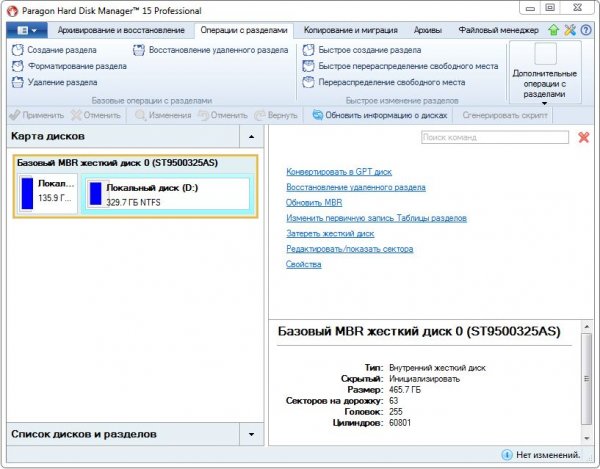Click the Создание раздела icon
The width and height of the screenshot is (600, 469).
pos(18,50)
